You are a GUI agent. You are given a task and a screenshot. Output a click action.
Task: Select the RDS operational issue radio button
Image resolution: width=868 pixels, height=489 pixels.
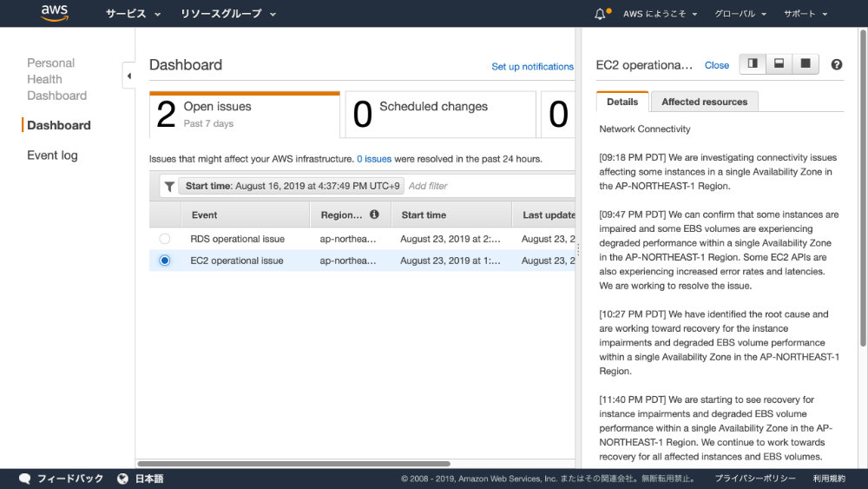(x=164, y=239)
